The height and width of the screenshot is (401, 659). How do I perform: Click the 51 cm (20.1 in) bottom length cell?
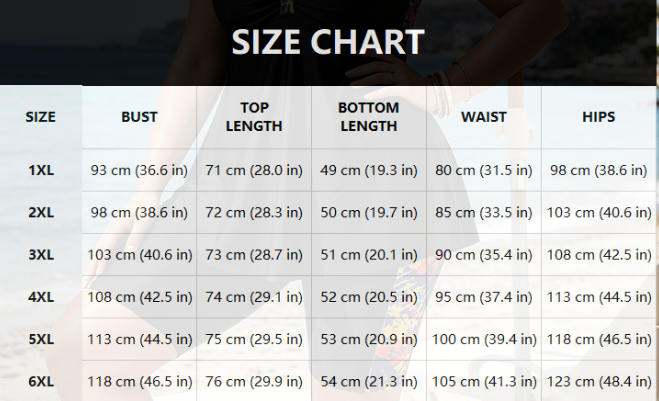point(369,255)
